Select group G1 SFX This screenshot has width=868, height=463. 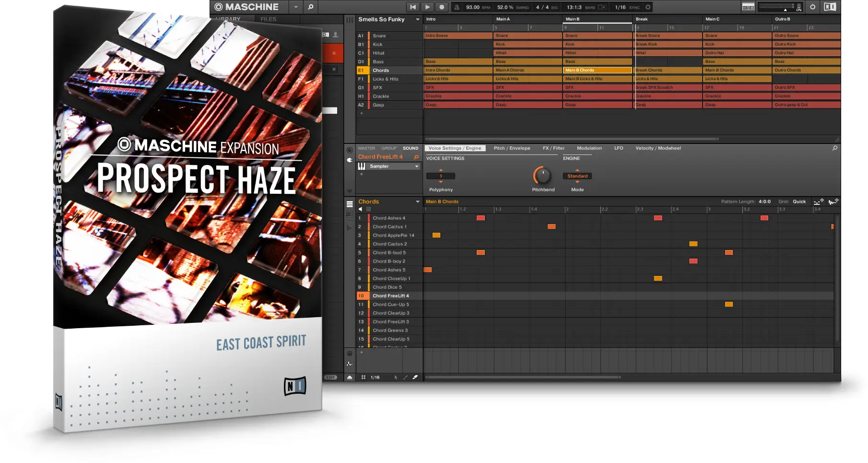[389, 88]
